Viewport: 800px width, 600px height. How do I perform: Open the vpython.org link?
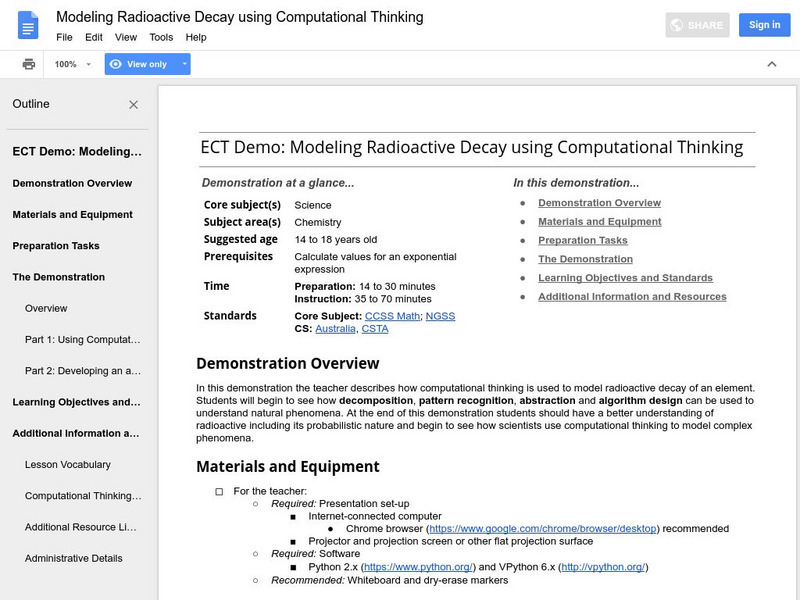point(603,567)
